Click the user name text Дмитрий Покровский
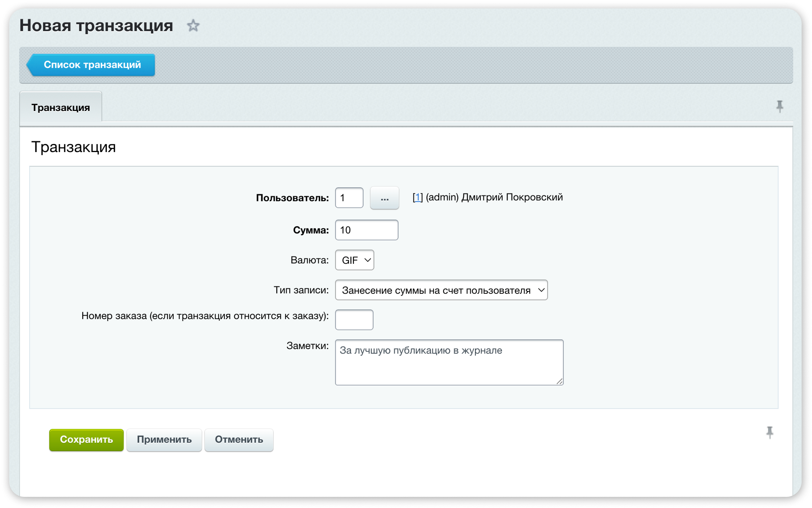The height and width of the screenshot is (508, 812). 512,197
